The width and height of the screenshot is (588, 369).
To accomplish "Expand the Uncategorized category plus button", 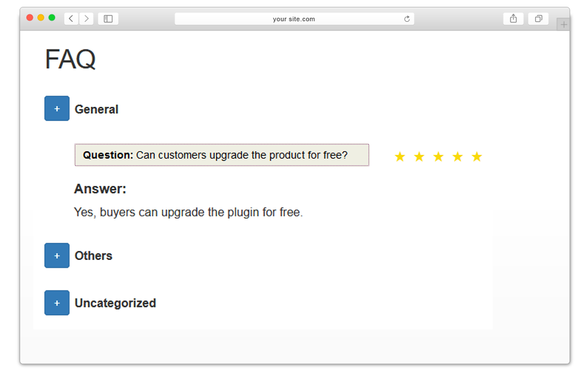I will pos(57,302).
